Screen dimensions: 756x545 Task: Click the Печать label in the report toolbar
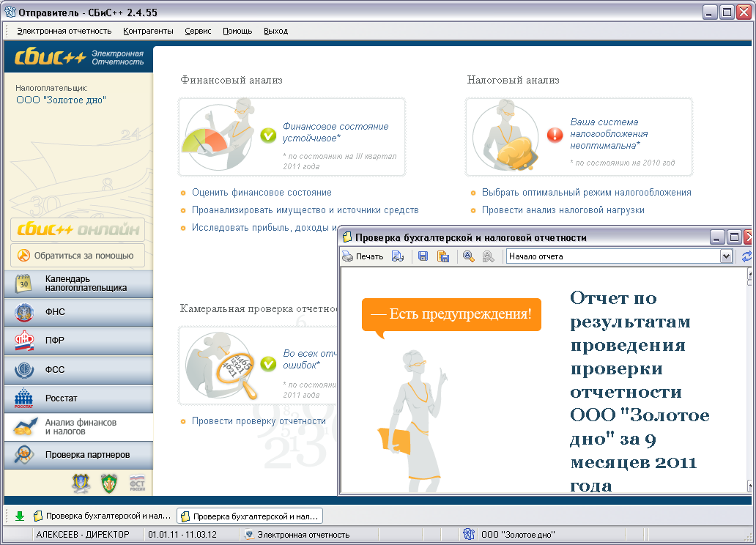tap(369, 256)
